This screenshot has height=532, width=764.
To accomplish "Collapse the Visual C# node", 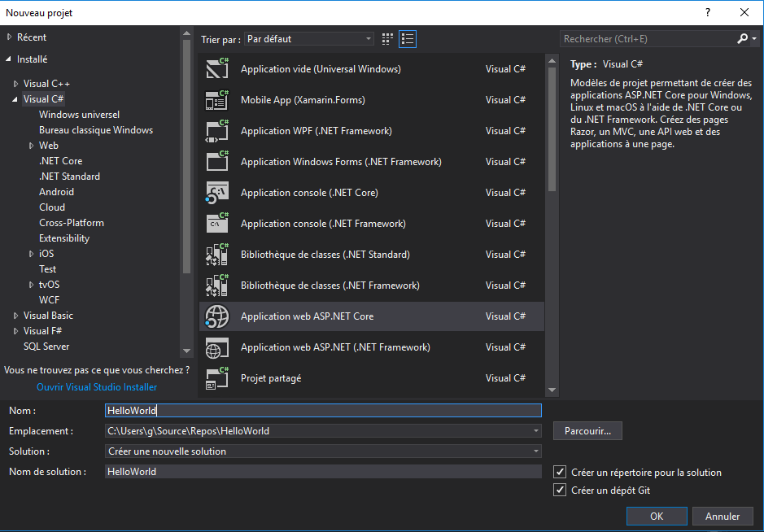I will 15,99.
